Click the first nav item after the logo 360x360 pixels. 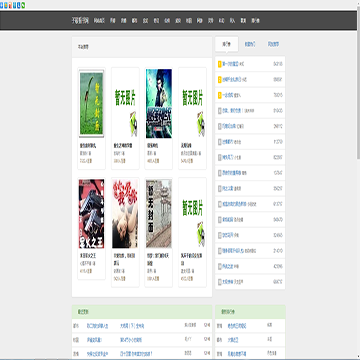pyautogui.click(x=99, y=21)
